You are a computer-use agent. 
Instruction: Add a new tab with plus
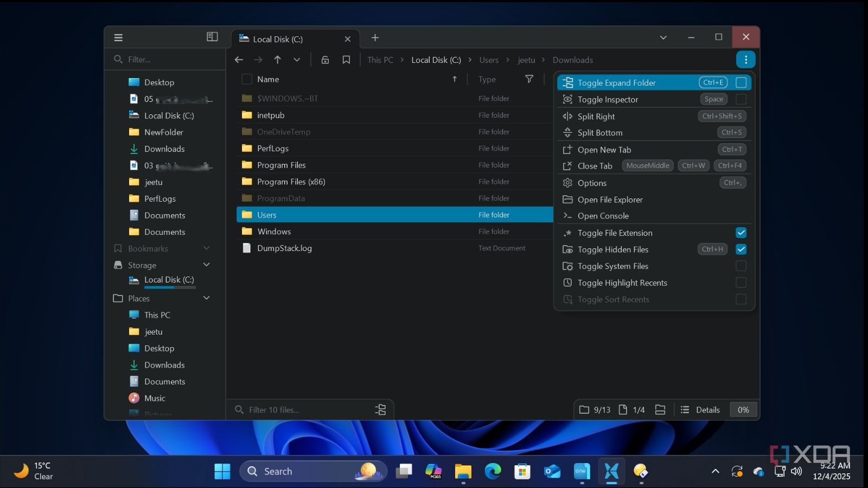click(375, 37)
